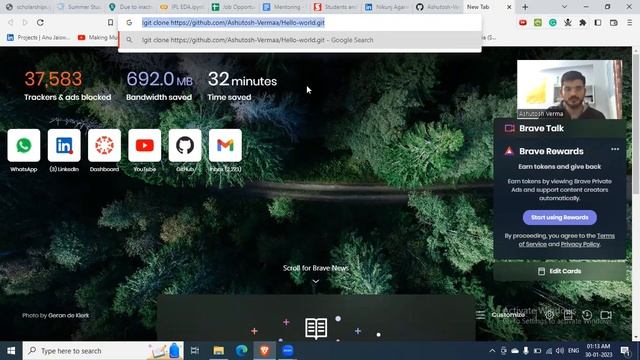Open Task View on the taskbar
This screenshot has height=360, width=640.
[195, 351]
